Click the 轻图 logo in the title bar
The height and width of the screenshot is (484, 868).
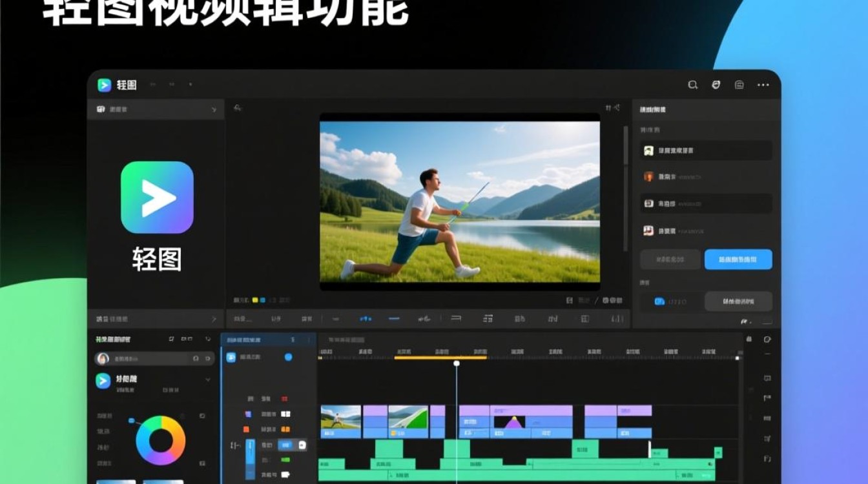click(x=104, y=85)
